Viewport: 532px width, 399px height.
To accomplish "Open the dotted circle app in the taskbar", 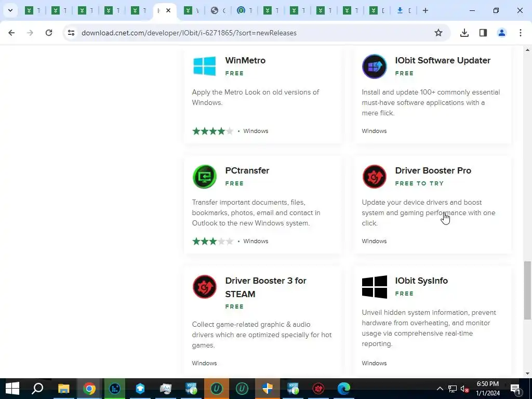I will click(x=115, y=389).
